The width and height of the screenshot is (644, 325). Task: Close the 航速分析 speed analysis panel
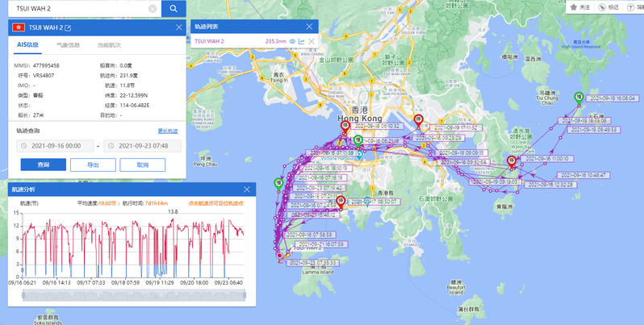point(246,190)
